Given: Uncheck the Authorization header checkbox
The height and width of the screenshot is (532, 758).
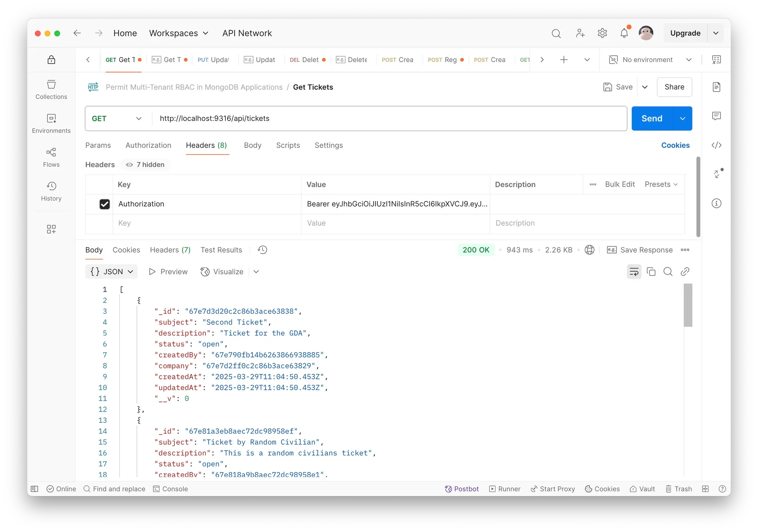Looking at the screenshot, I should pyautogui.click(x=105, y=204).
